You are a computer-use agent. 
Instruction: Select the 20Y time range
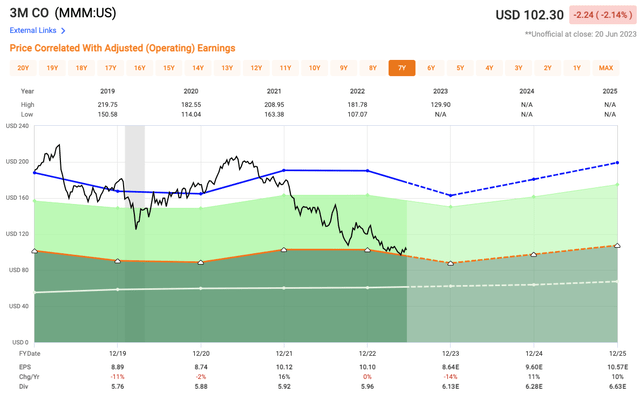pos(23,68)
